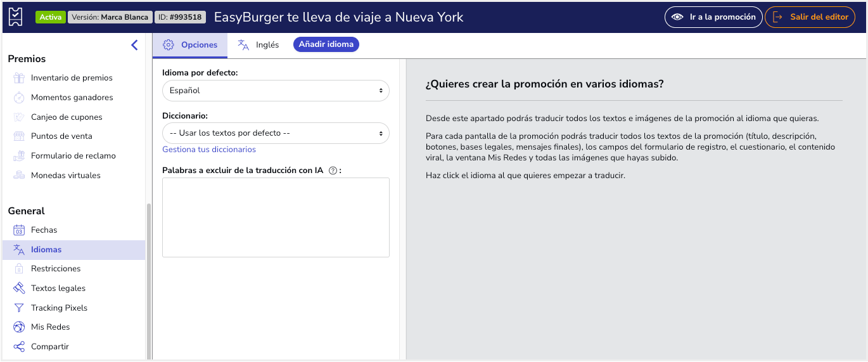Click the coupon icon beside Canjeo de cupones
This screenshot has height=362, width=868.
pyautogui.click(x=19, y=117)
